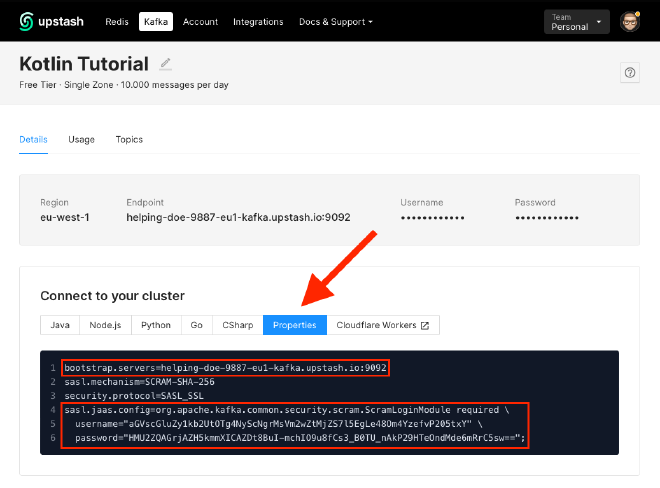Select the Details tab

click(x=33, y=139)
